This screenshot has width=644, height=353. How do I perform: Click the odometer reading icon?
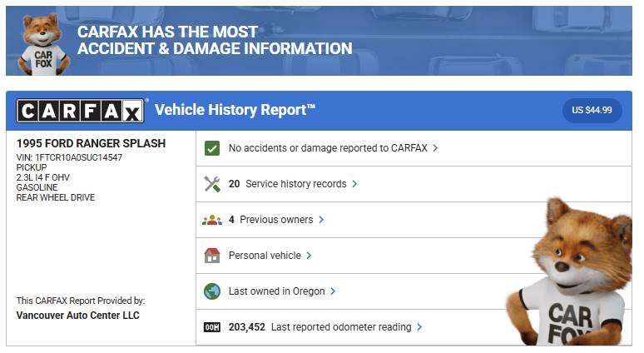tap(212, 327)
